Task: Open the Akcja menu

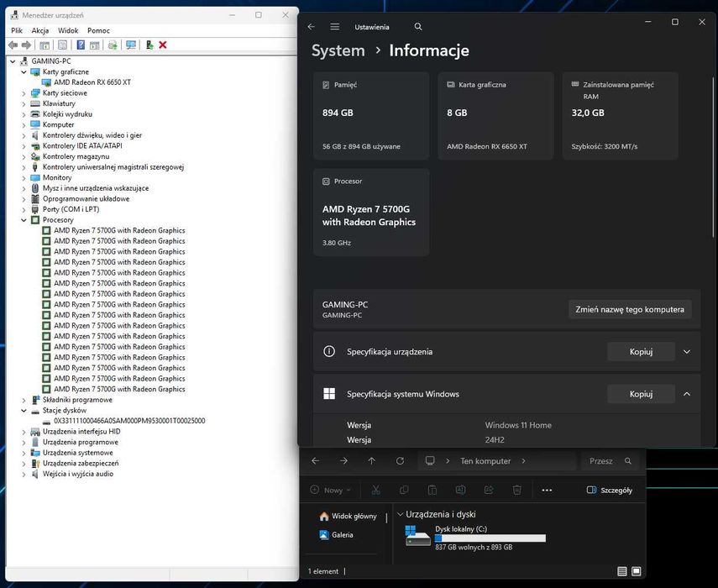Action: (x=40, y=30)
